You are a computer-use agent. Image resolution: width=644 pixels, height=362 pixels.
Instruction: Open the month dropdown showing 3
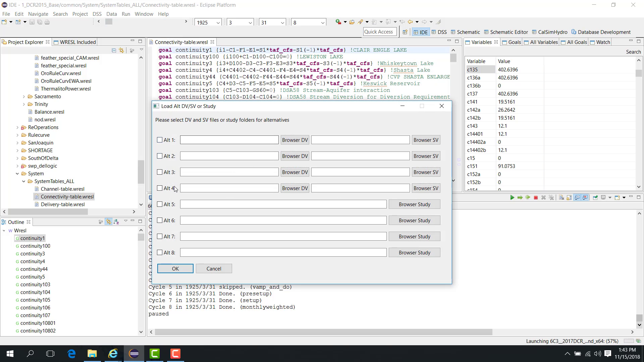(250, 22)
